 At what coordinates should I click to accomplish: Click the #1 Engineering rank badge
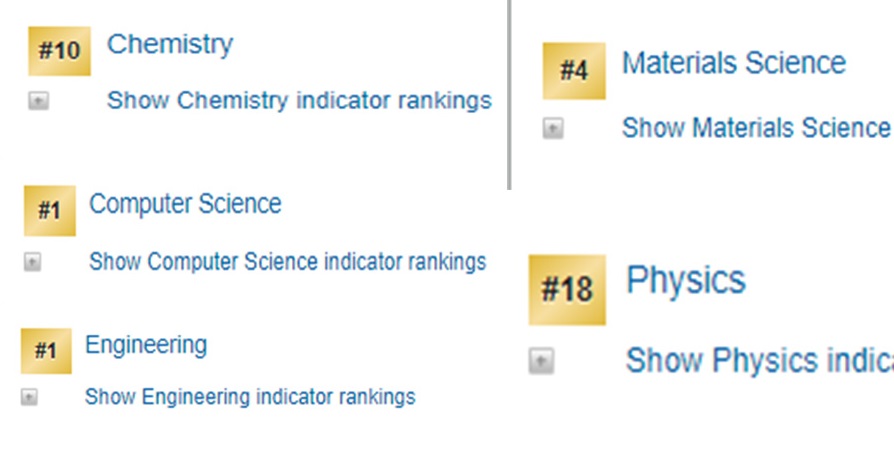pos(46,351)
